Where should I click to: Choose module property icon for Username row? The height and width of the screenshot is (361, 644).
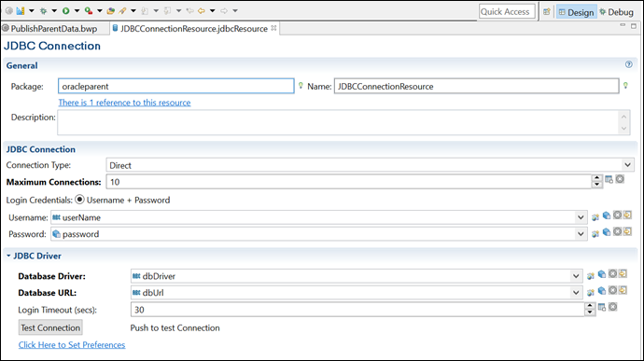click(595, 216)
